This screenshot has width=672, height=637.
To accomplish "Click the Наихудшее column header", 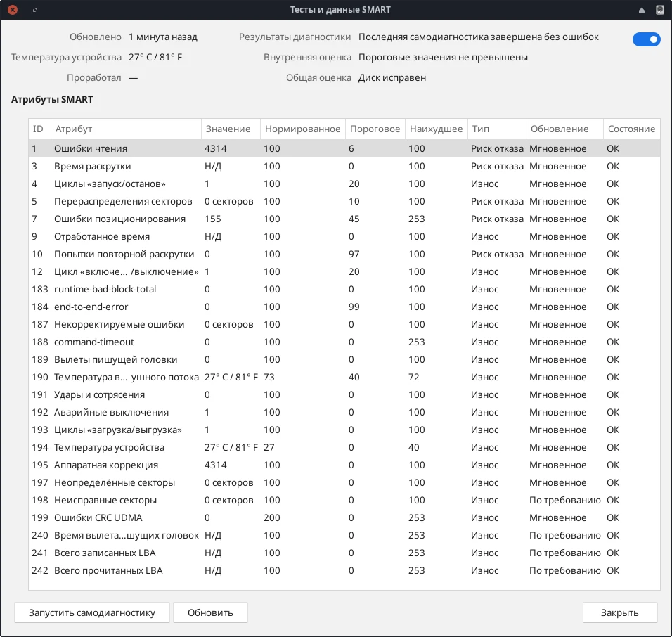I will point(437,129).
